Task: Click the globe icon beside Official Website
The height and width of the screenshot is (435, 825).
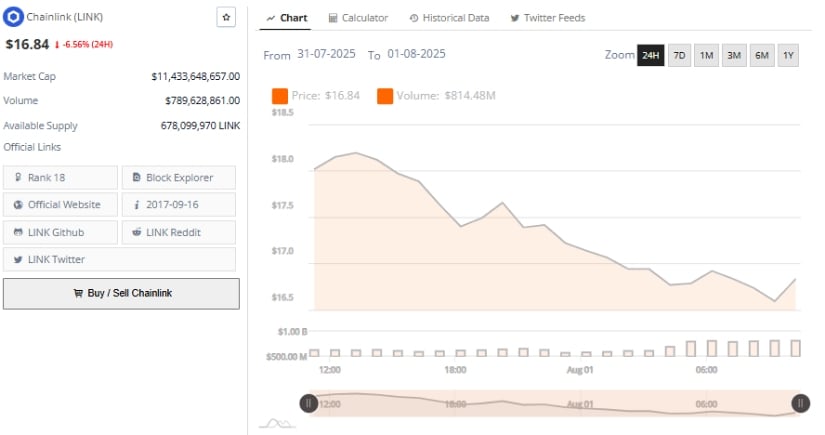Action: pos(18,205)
